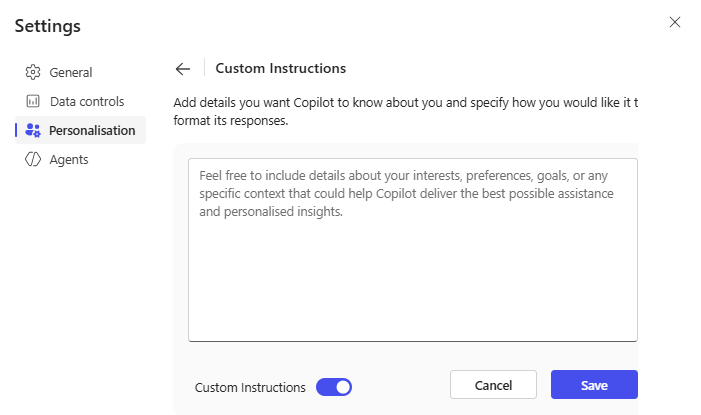701x415 pixels.
Task: Go back using the left arrow
Action: 182,69
